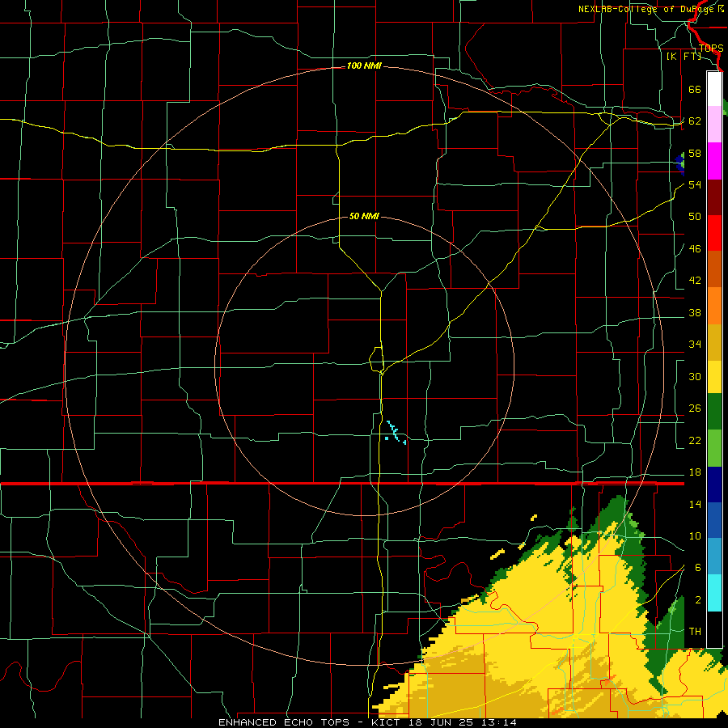Click the legend value 50
The image size is (728, 728).
(695, 217)
